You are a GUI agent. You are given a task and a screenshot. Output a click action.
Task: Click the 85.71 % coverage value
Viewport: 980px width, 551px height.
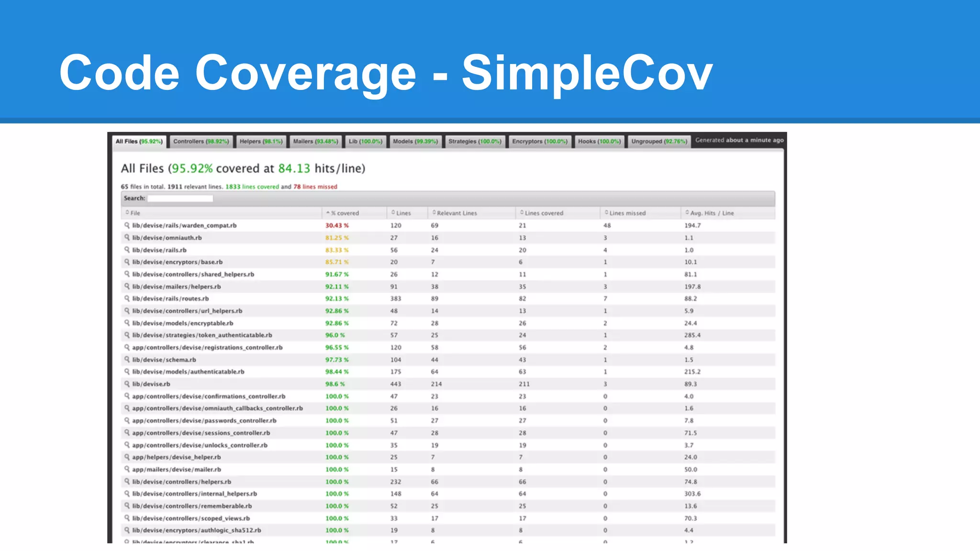click(x=337, y=262)
